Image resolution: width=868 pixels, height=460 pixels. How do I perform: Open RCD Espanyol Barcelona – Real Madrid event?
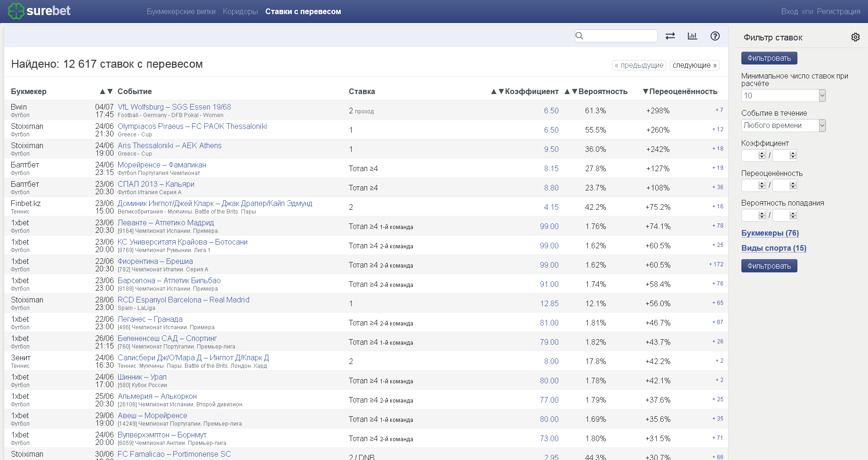pos(184,300)
